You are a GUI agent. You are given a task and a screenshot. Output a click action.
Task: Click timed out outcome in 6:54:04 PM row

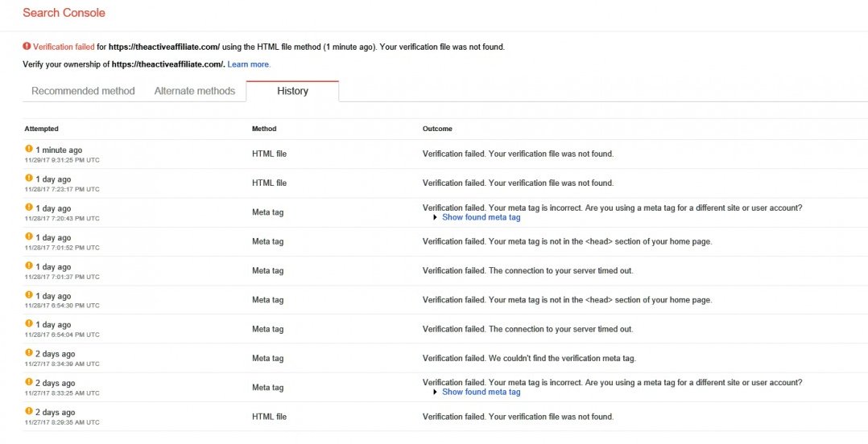tap(527, 329)
